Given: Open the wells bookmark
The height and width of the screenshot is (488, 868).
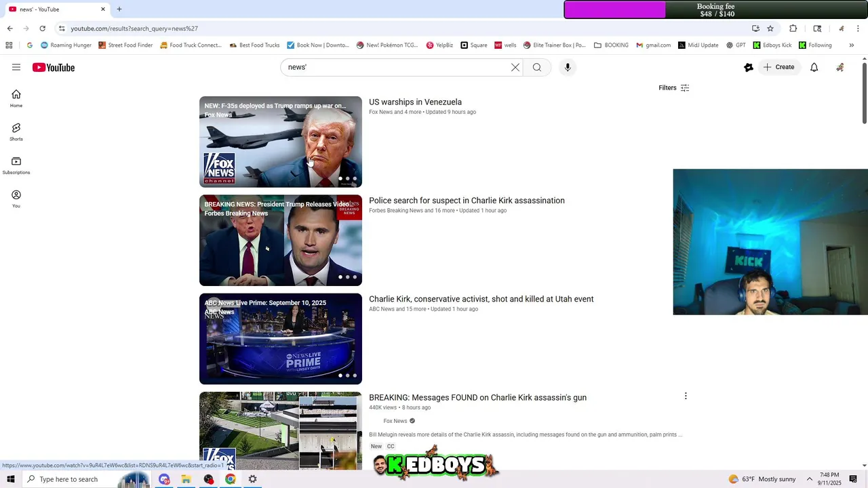Looking at the screenshot, I should (505, 45).
